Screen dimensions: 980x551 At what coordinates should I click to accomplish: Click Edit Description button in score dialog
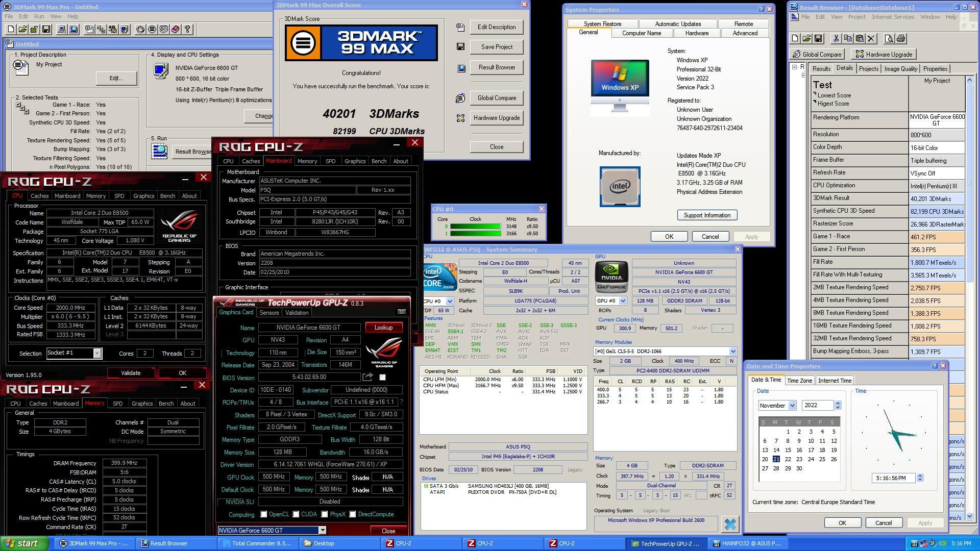pyautogui.click(x=497, y=27)
